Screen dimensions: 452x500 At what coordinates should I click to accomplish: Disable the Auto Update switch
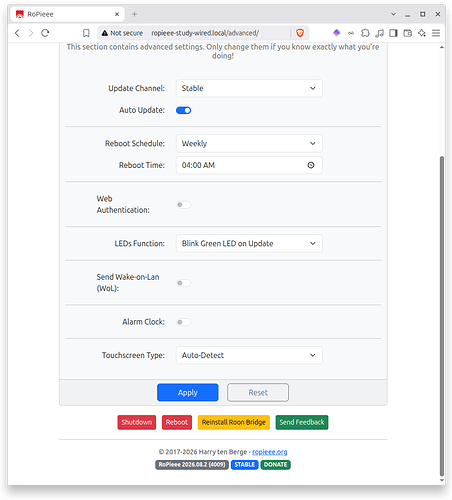183,110
